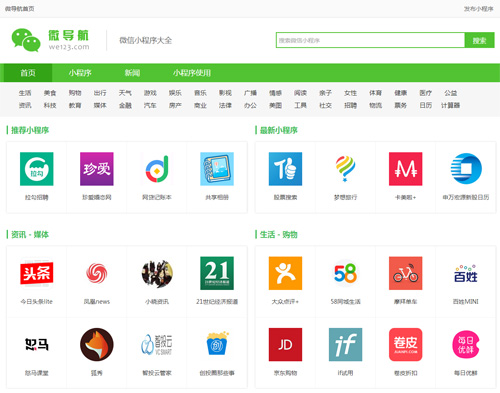Viewport: 500px width, 393px height.
Task: Select the 美食 category link
Action: tap(50, 93)
